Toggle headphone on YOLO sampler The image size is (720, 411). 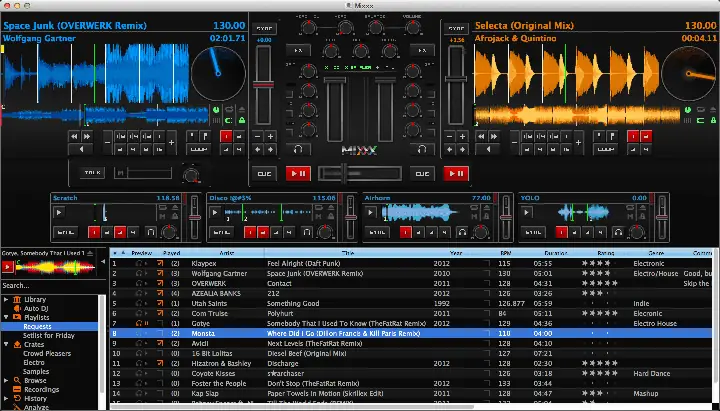pyautogui.click(x=618, y=232)
